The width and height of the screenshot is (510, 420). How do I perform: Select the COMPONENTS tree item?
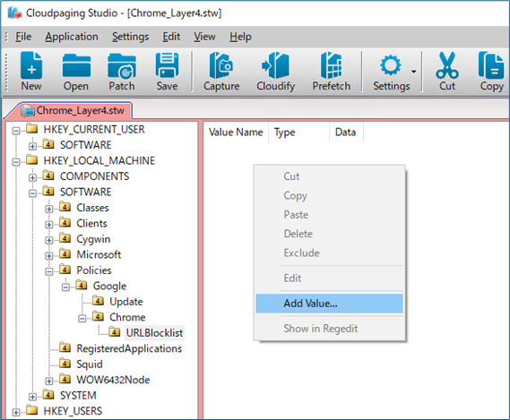[x=94, y=176]
